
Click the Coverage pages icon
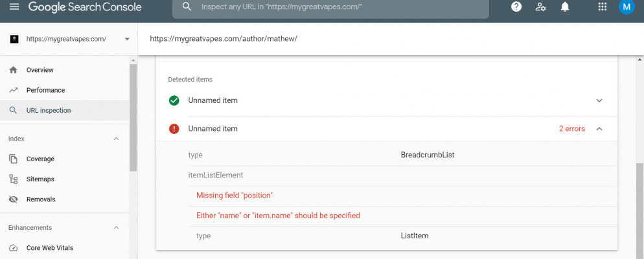13,159
